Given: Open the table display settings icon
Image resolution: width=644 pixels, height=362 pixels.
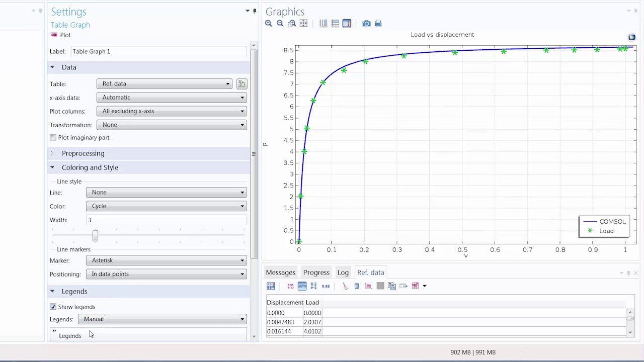Looking at the screenshot, I should 271,286.
